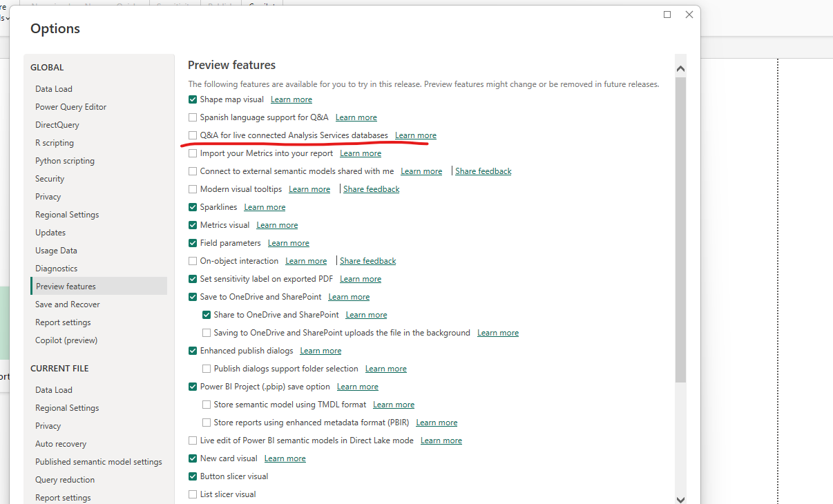833x504 pixels.
Task: Uncheck the New card visual checkbox
Action: pos(193,458)
